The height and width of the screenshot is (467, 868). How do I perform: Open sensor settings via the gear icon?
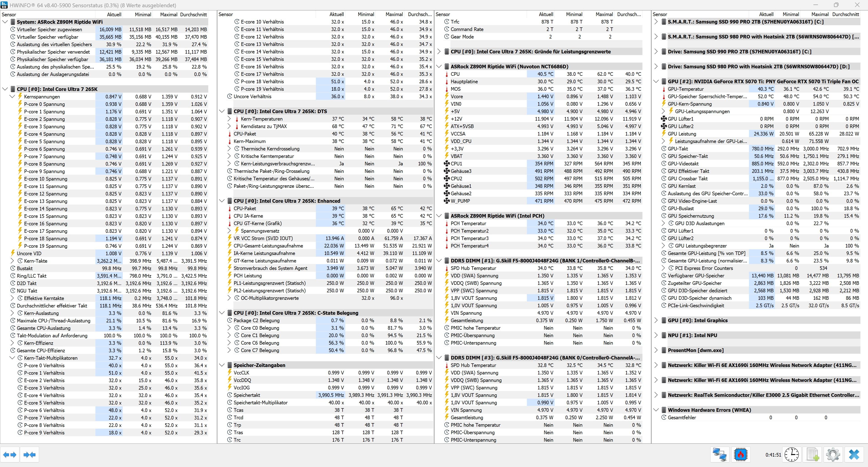pos(833,455)
